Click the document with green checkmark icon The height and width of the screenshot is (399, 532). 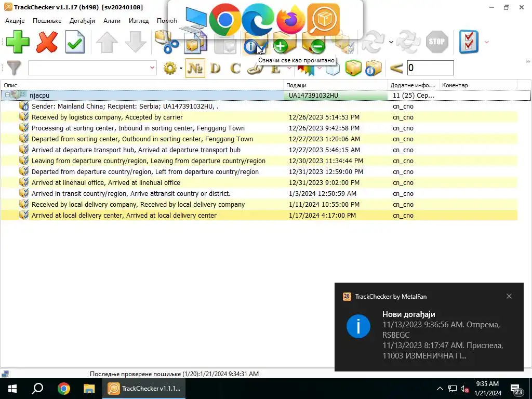coord(75,42)
